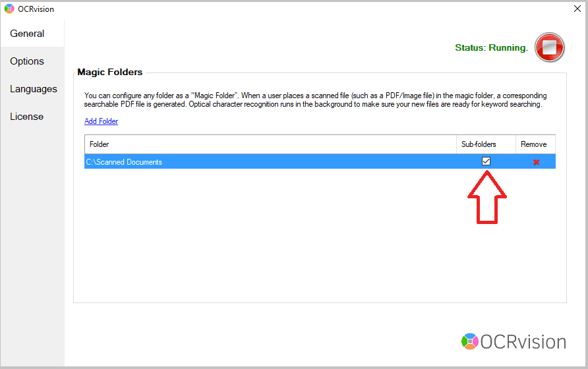The image size is (588, 369).
Task: Switch to the Options tab
Action: [32, 61]
